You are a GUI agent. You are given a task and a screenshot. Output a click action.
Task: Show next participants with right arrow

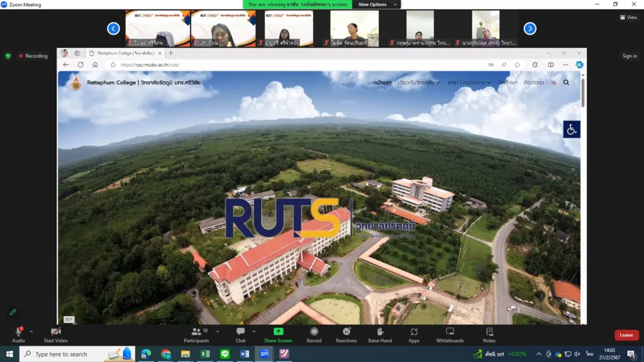pos(530,28)
